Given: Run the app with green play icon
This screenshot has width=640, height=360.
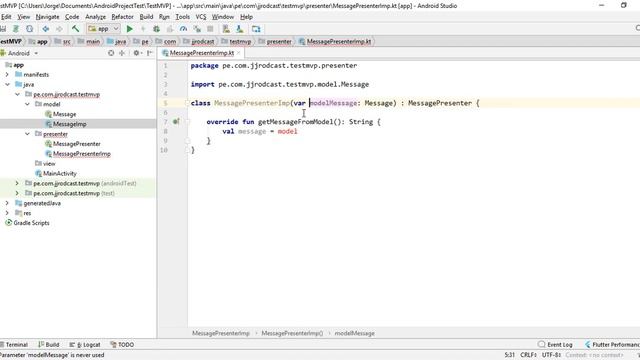Looking at the screenshot, I should (x=130, y=29).
